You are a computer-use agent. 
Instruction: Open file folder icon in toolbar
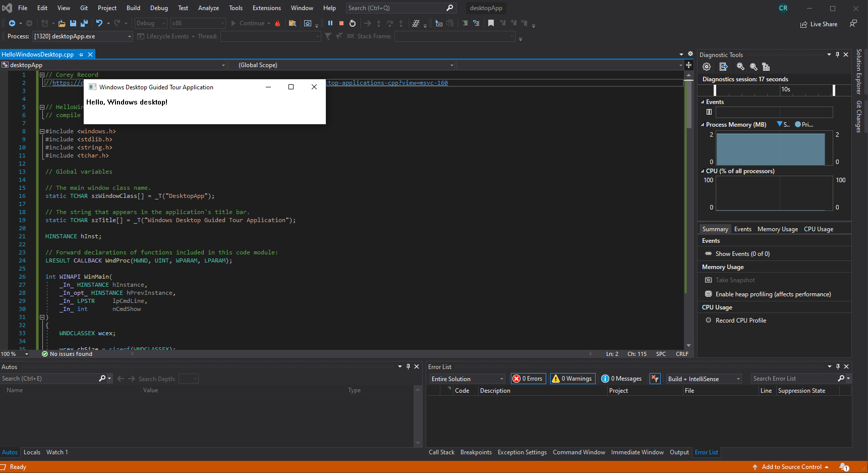[62, 23]
